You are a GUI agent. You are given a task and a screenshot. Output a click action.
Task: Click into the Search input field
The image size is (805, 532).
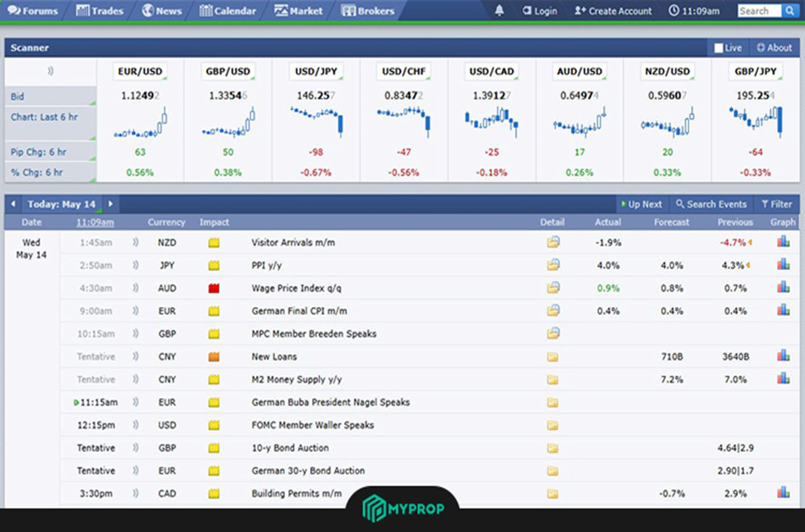coord(759,11)
